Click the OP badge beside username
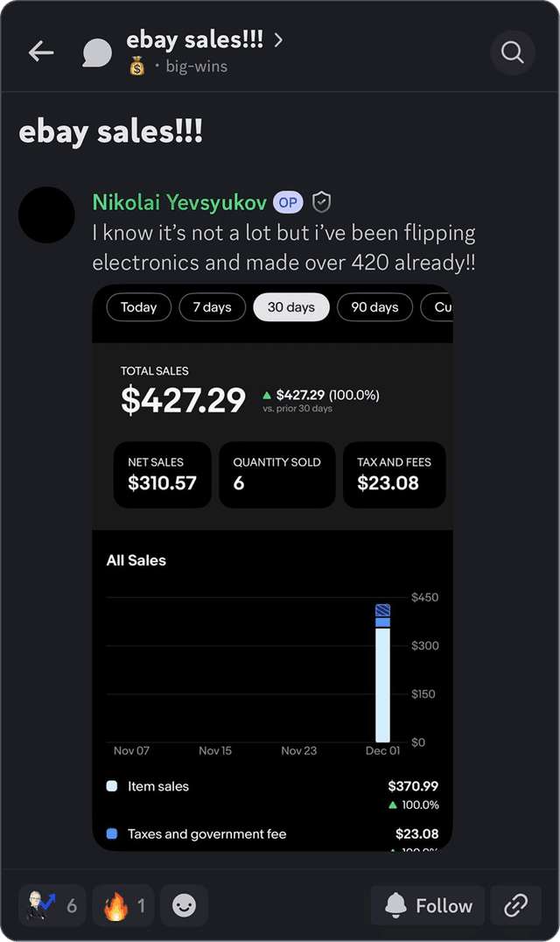560x942 pixels. click(288, 202)
